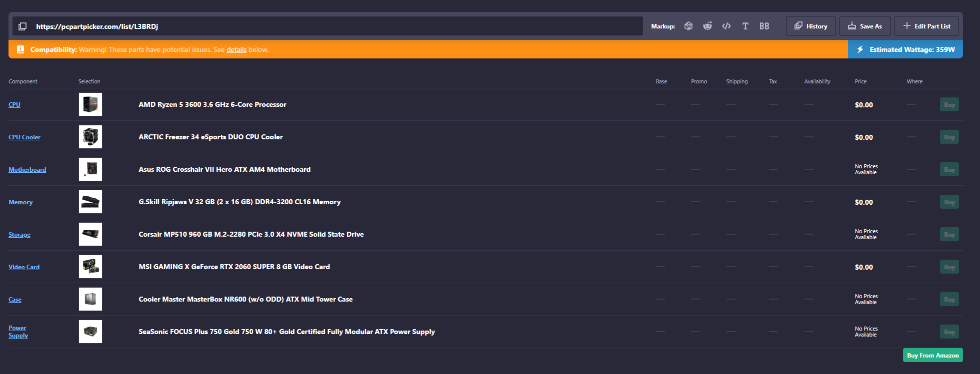Click Buy in the Corsair MP510 row
The image size is (980, 374).
pyautogui.click(x=949, y=234)
